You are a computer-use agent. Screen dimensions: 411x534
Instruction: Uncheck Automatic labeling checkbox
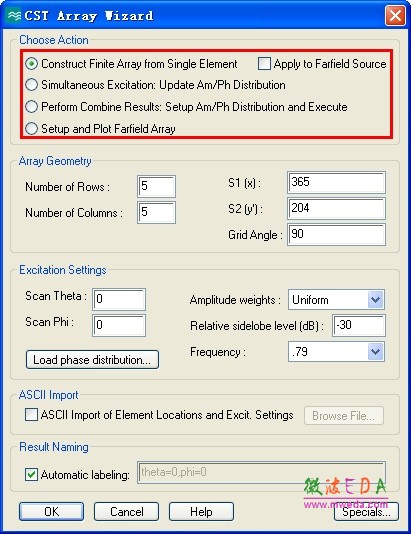[31, 474]
